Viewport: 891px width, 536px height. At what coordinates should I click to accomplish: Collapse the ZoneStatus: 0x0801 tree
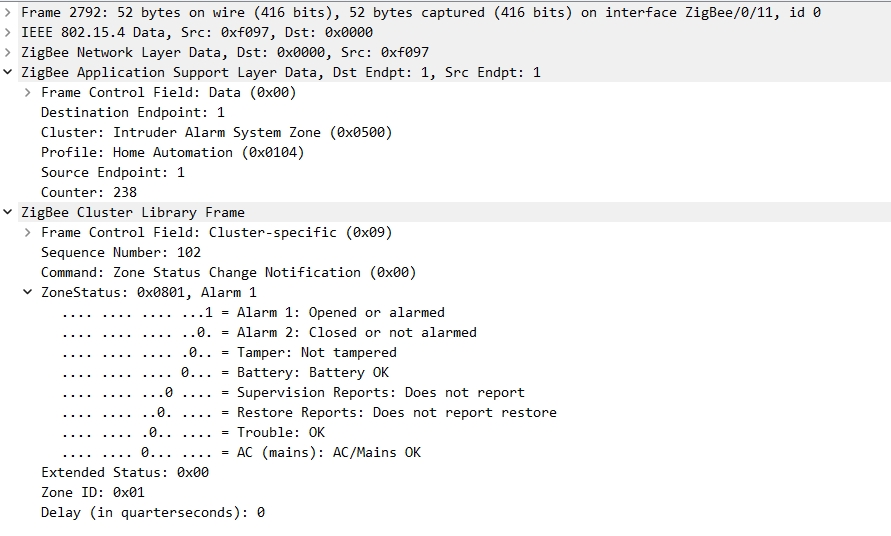coord(27,293)
